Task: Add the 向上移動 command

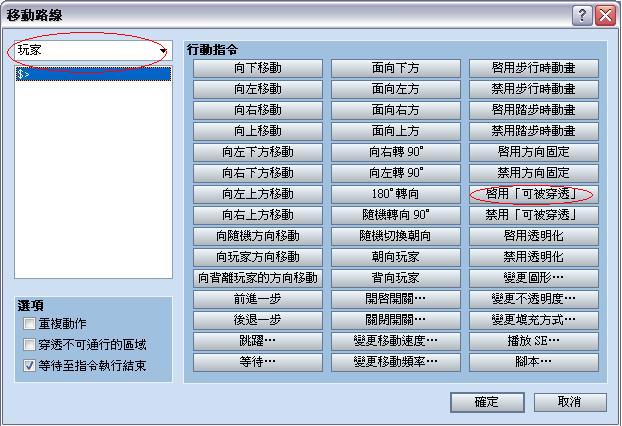Action: click(258, 131)
